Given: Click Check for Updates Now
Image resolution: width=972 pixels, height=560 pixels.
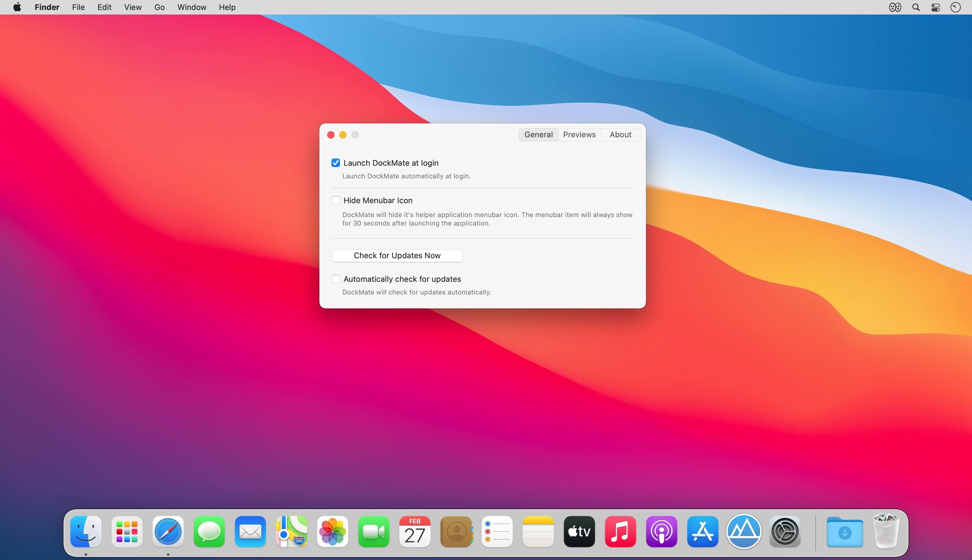Looking at the screenshot, I should click(396, 255).
